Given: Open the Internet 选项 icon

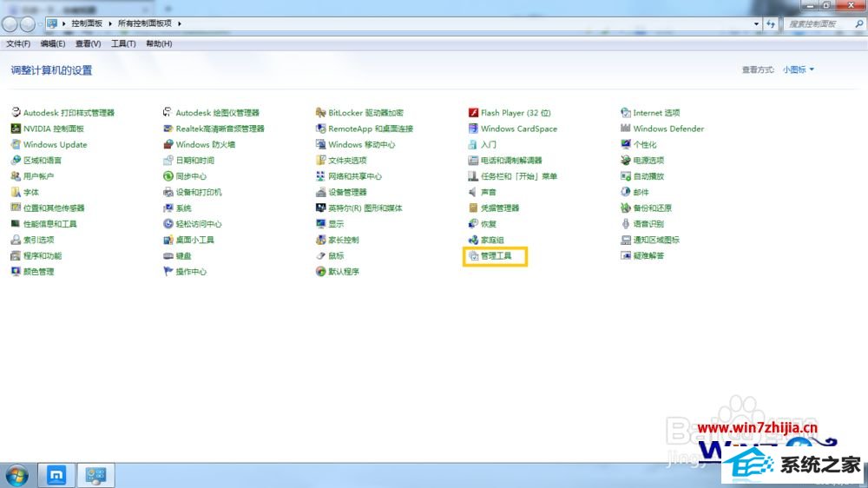Looking at the screenshot, I should pyautogui.click(x=626, y=112).
